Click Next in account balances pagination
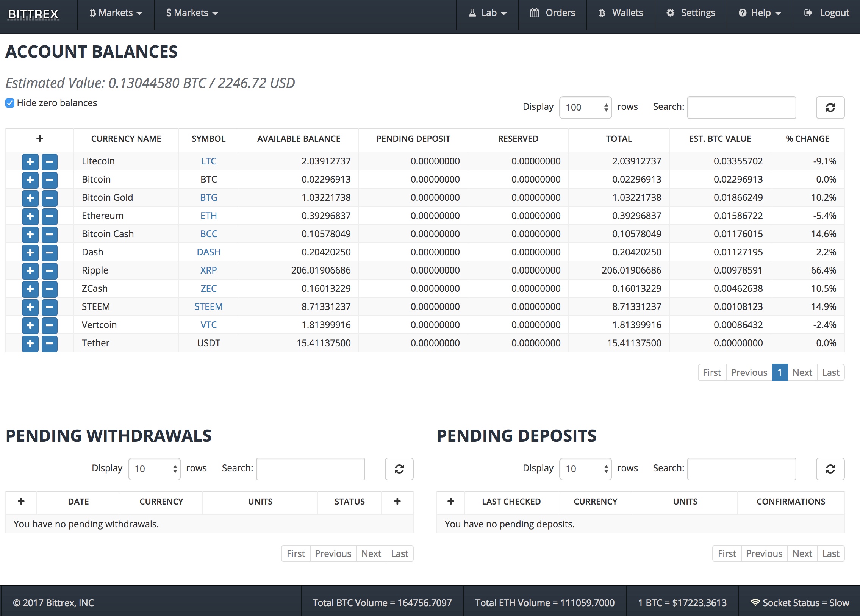This screenshot has height=616, width=860. click(802, 373)
